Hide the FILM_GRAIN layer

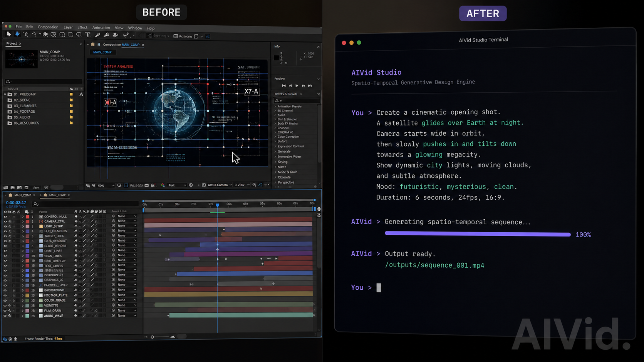point(5,310)
